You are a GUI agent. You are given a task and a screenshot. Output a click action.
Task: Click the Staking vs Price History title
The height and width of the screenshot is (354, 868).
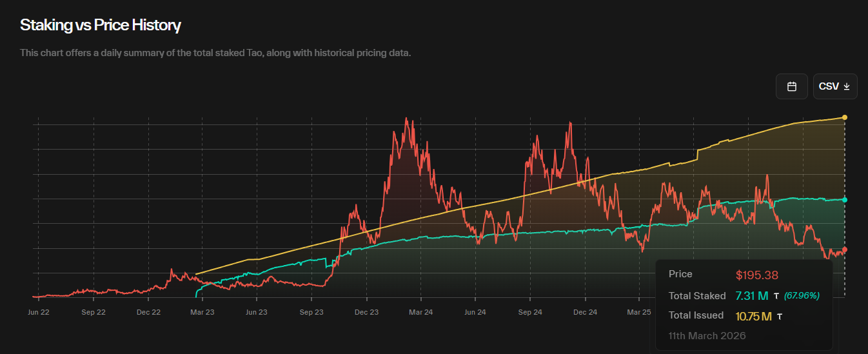100,25
